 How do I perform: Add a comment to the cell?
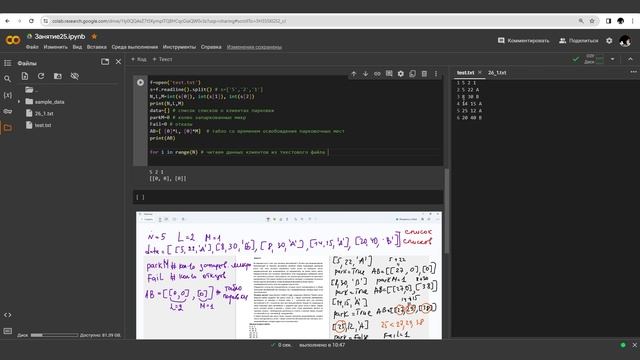[x=389, y=73]
